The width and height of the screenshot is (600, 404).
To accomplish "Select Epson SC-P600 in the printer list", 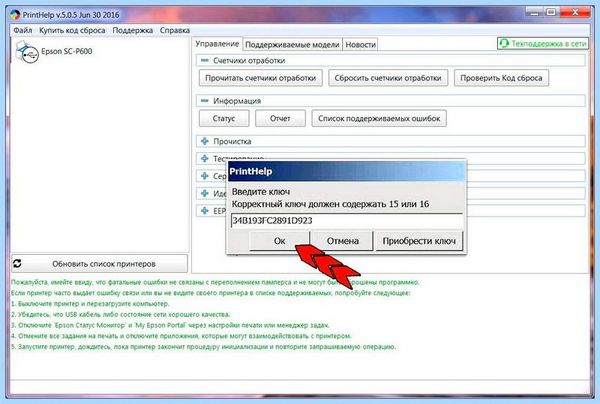I will pos(67,51).
